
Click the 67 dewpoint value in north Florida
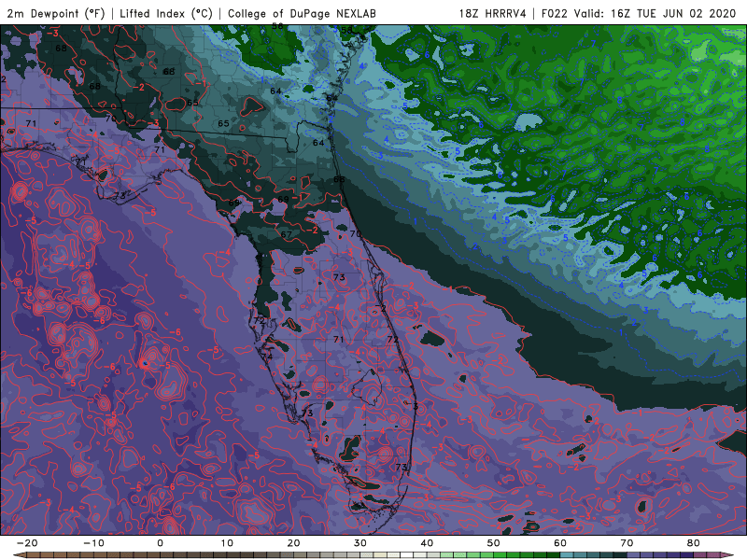point(286,234)
